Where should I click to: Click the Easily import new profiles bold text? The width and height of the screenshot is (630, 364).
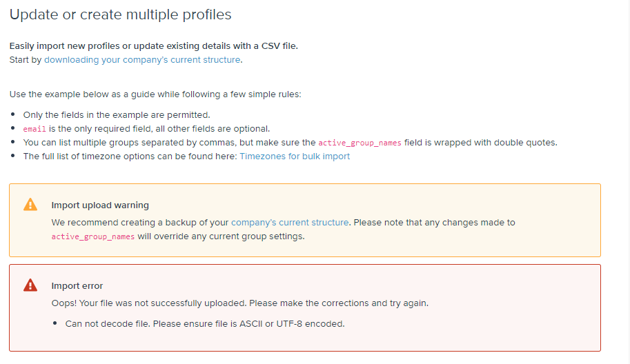pyautogui.click(x=153, y=46)
